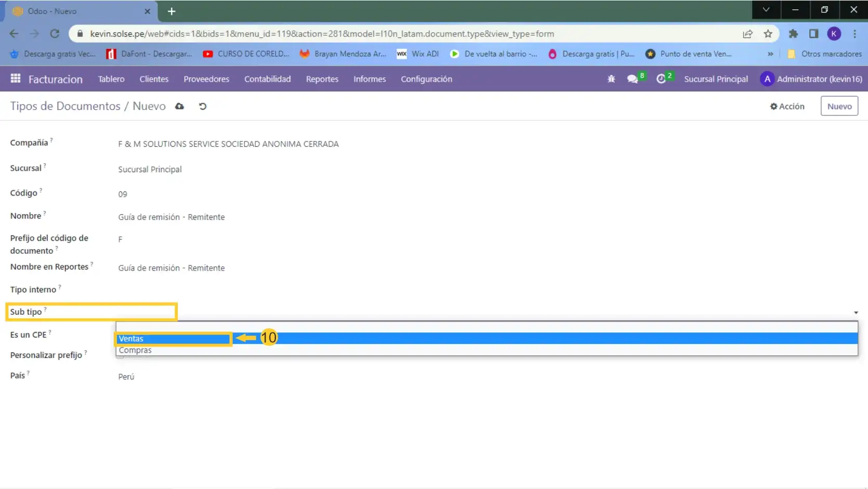Open the Contabilidad menu
Image resolution: width=868 pixels, height=489 pixels.
tap(267, 79)
